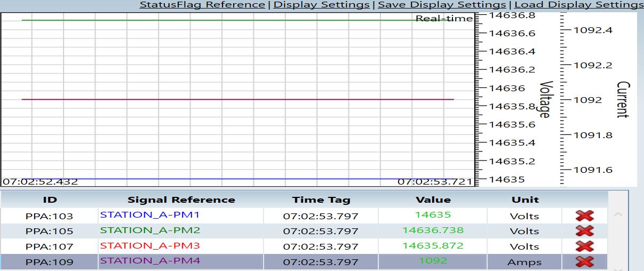
Task: Click the Time Tag column header
Action: (321, 200)
